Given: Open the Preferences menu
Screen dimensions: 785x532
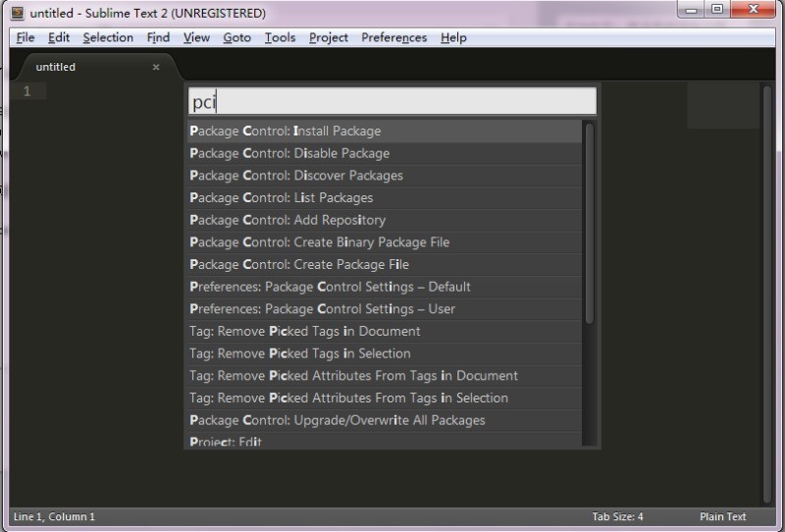Looking at the screenshot, I should (x=393, y=37).
